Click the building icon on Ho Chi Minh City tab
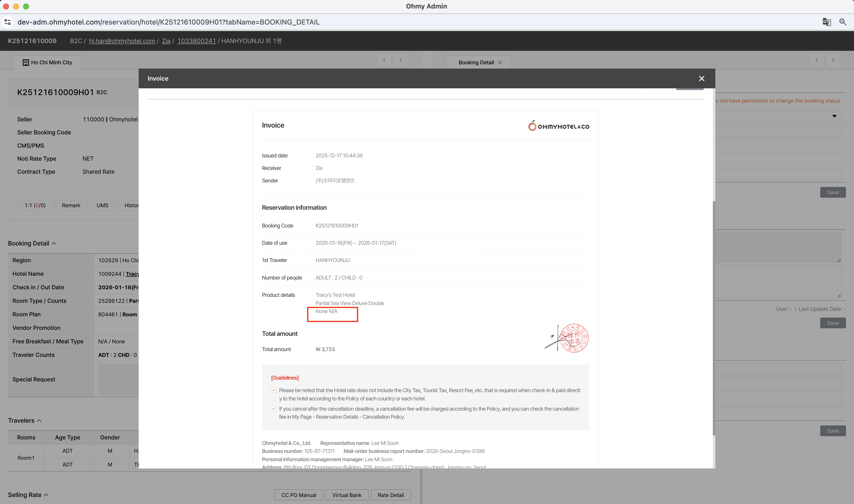The height and width of the screenshot is (504, 854). [x=26, y=63]
